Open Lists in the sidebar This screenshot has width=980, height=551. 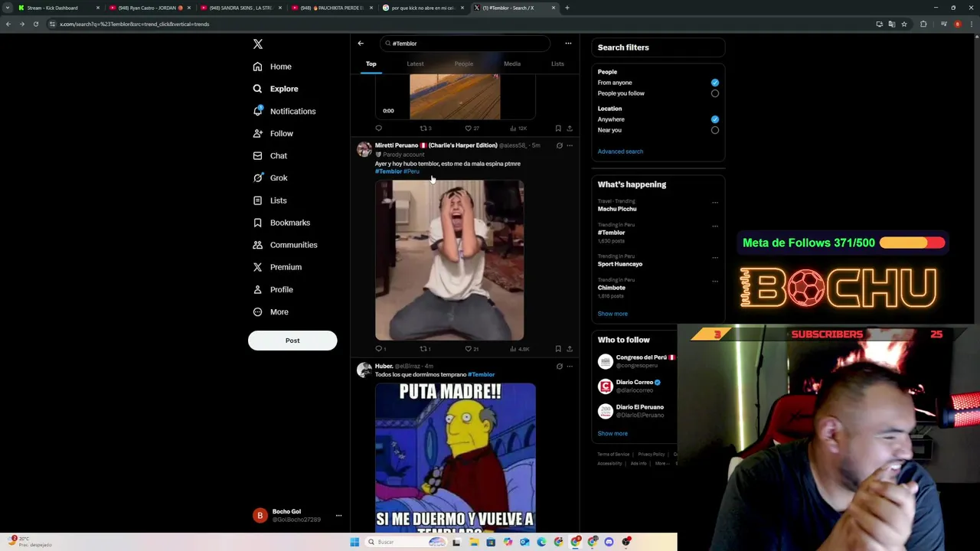pyautogui.click(x=269, y=201)
